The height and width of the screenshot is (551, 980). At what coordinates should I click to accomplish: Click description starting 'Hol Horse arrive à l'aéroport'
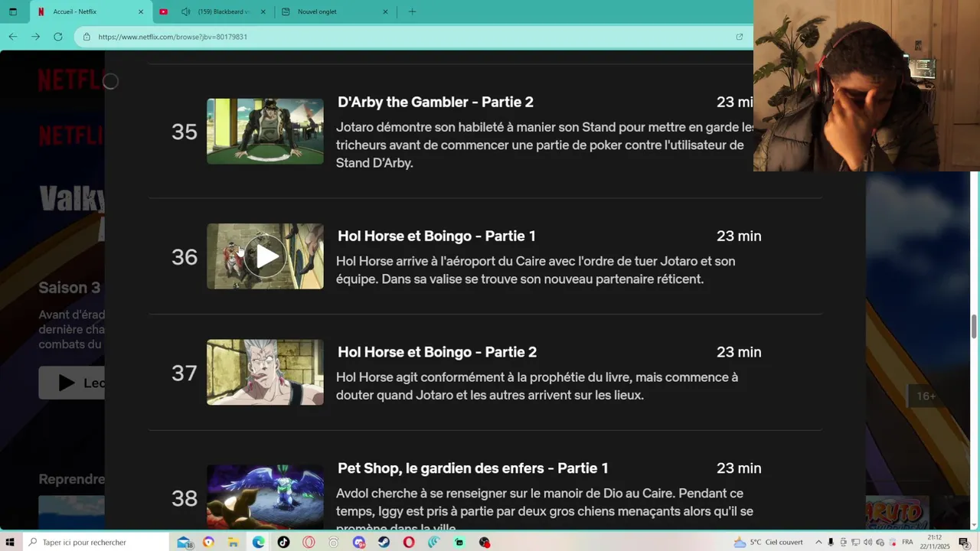point(535,270)
